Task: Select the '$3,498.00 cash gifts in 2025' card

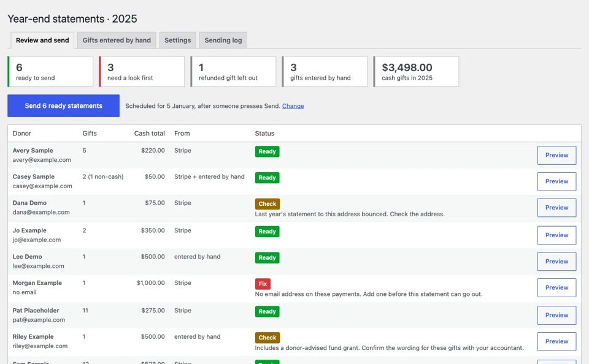Action: [x=416, y=72]
